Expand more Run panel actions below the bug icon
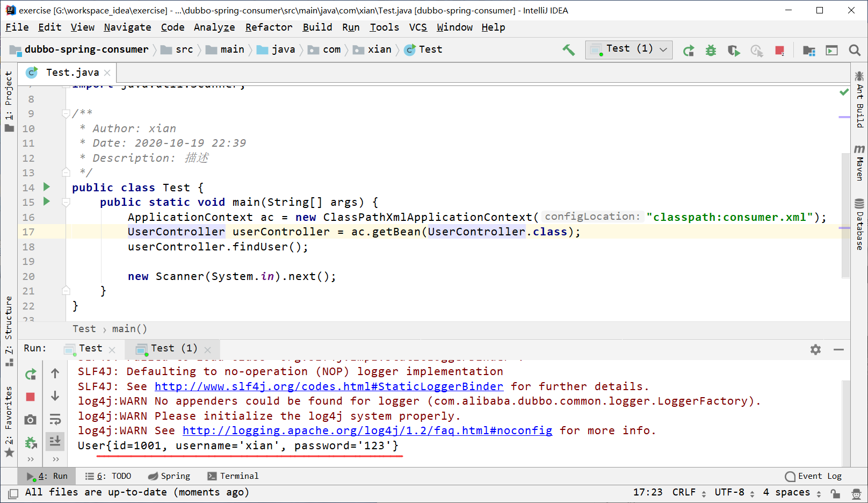The width and height of the screenshot is (868, 503). coord(31,459)
